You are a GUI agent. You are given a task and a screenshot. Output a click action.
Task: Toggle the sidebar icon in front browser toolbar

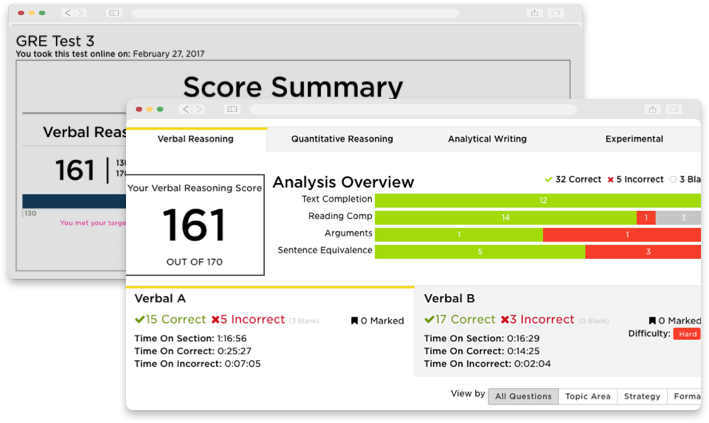tap(232, 109)
